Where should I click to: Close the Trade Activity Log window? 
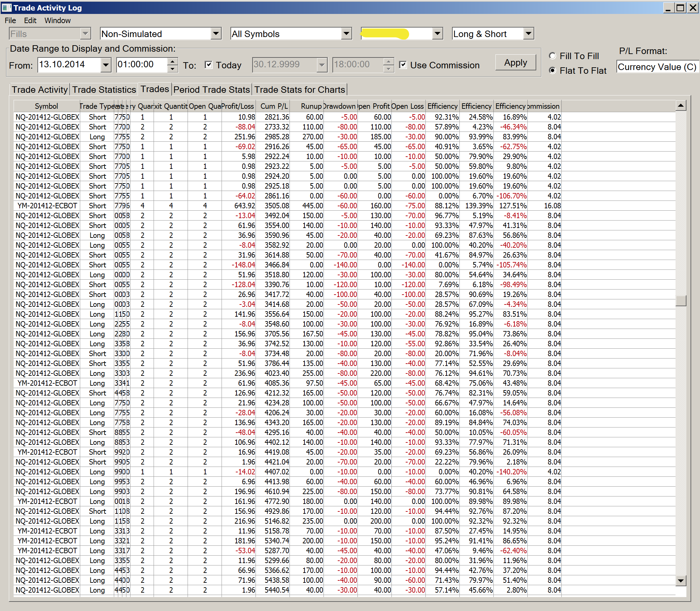(x=693, y=7)
